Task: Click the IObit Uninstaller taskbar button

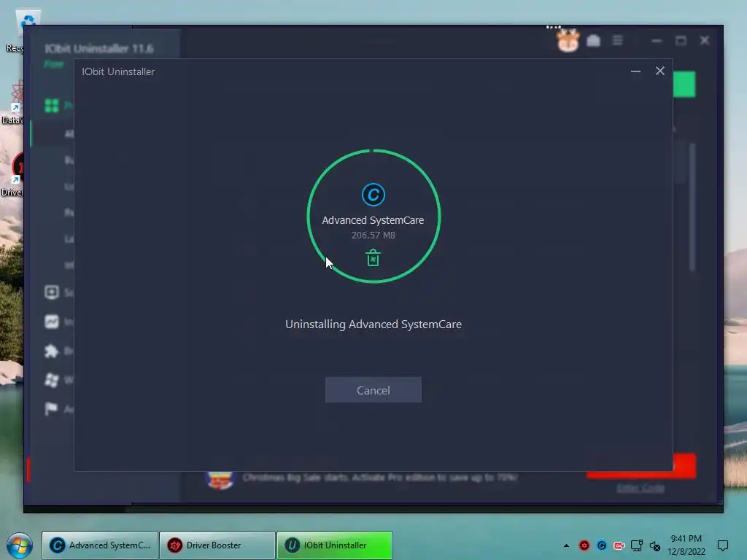Action: (335, 545)
